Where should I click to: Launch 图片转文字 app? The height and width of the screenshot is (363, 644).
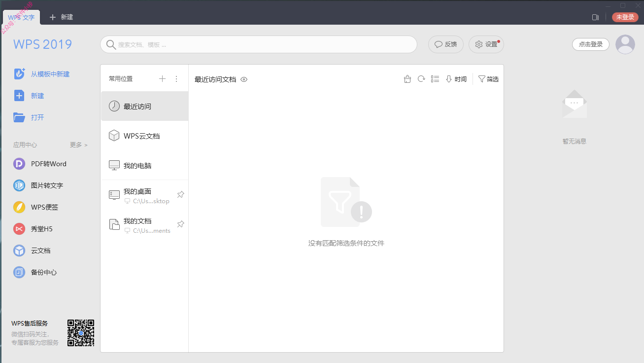point(38,185)
